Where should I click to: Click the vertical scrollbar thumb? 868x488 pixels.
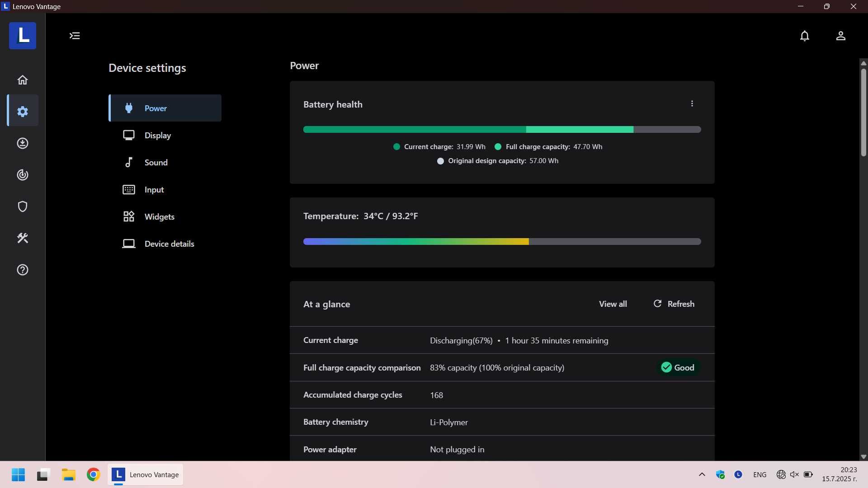coord(863,112)
